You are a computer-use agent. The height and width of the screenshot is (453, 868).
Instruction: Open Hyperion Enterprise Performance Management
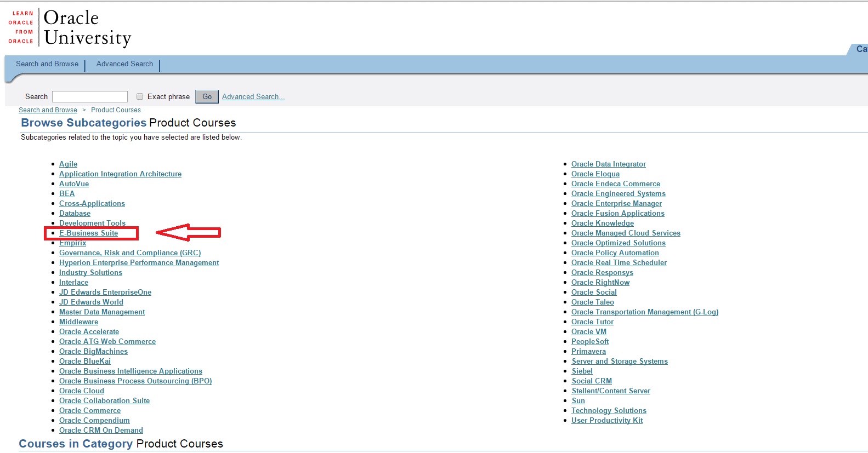tap(139, 263)
